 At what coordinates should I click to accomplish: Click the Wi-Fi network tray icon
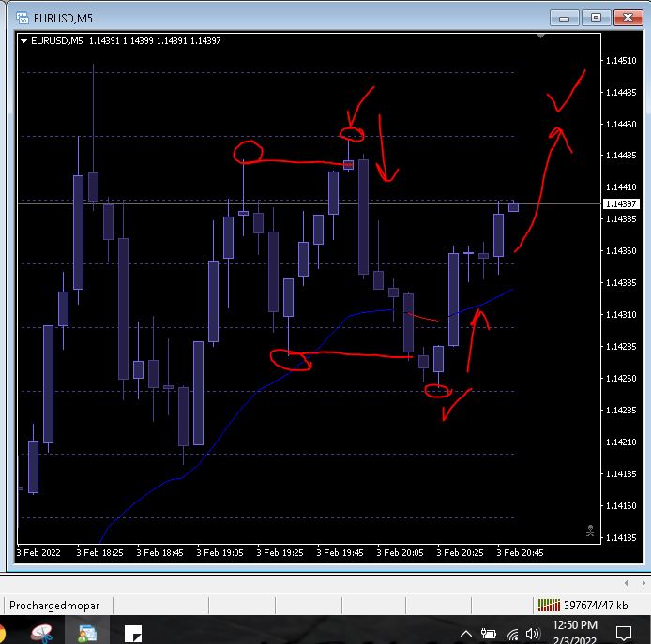(x=512, y=634)
